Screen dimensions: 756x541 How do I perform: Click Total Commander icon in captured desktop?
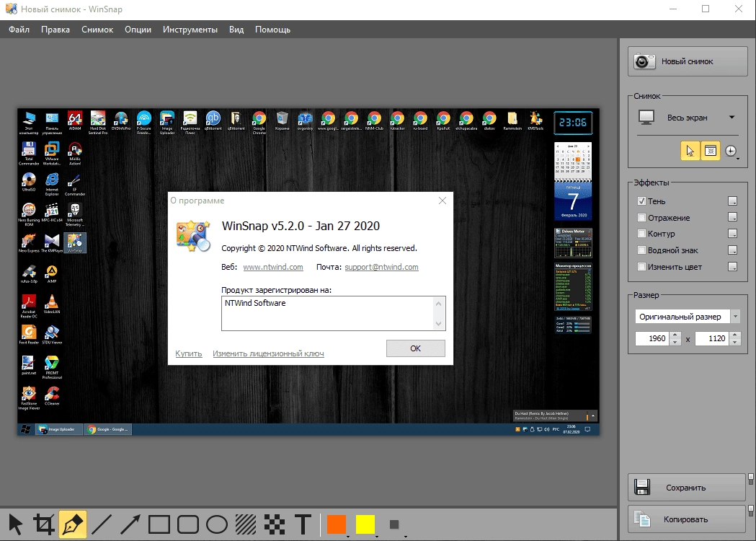click(x=29, y=152)
